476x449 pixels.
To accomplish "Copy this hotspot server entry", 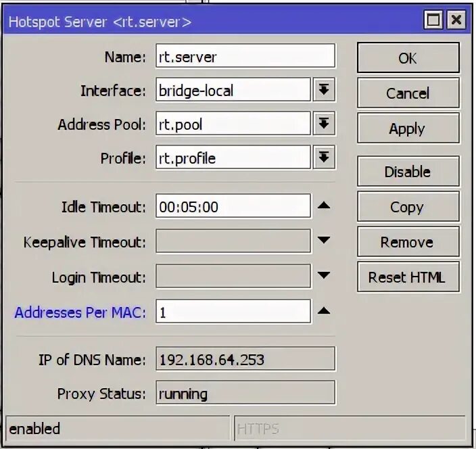I will click(x=408, y=207).
